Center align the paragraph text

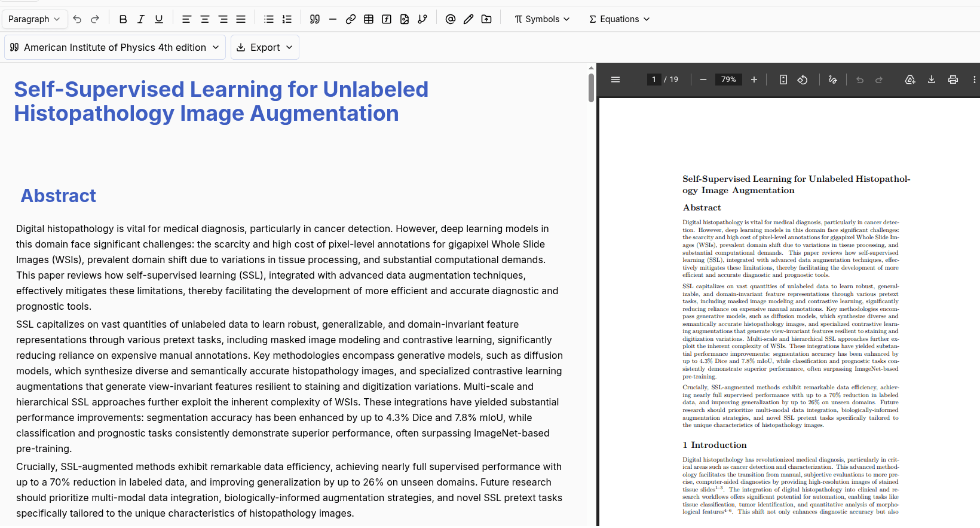click(x=205, y=19)
